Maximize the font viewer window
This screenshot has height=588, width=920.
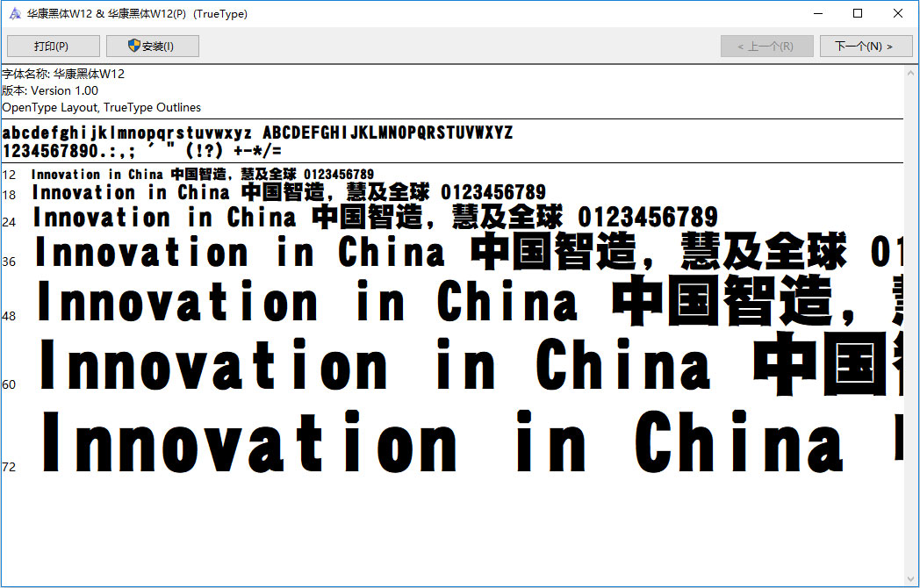[858, 13]
